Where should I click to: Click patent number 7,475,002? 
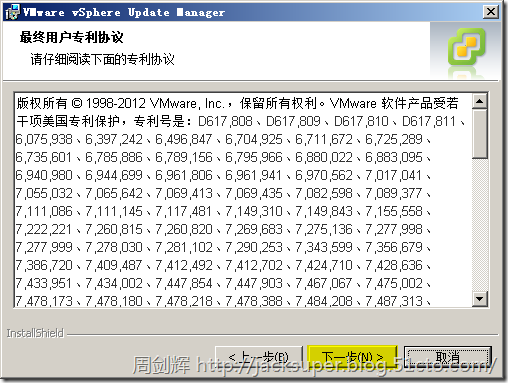coord(394,283)
